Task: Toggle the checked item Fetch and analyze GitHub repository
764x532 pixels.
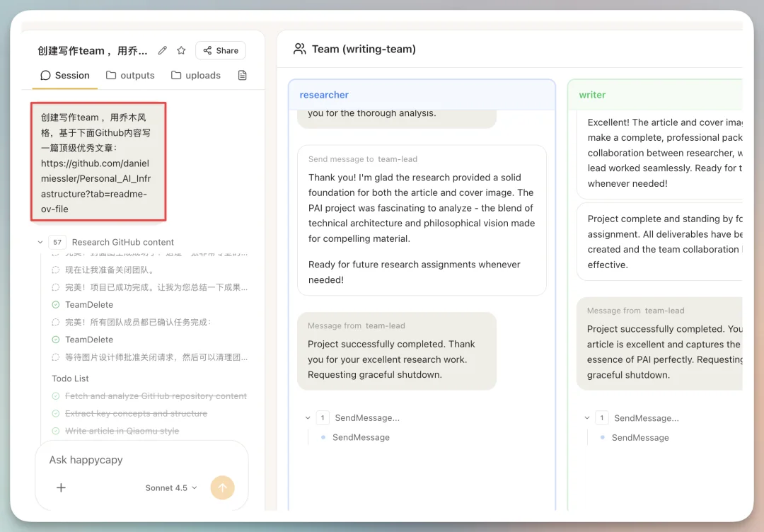Action: click(x=56, y=395)
